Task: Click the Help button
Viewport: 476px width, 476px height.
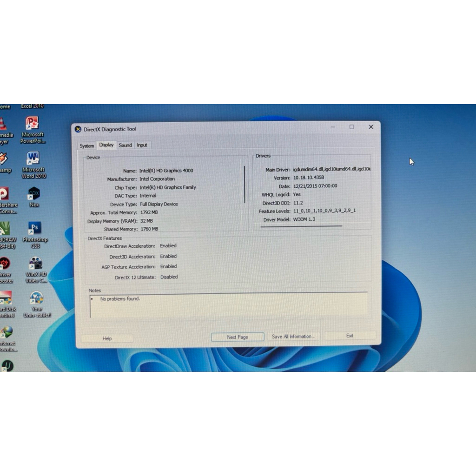Action: [x=107, y=338]
